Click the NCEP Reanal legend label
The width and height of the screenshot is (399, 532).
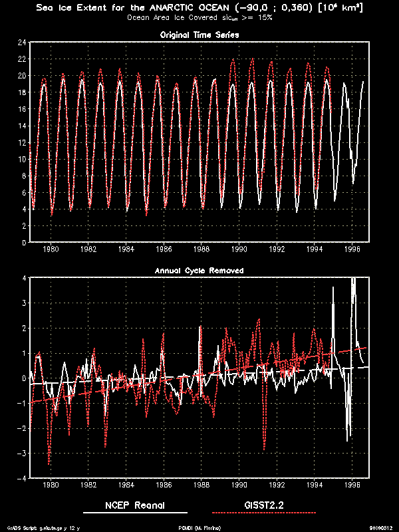pyautogui.click(x=135, y=505)
